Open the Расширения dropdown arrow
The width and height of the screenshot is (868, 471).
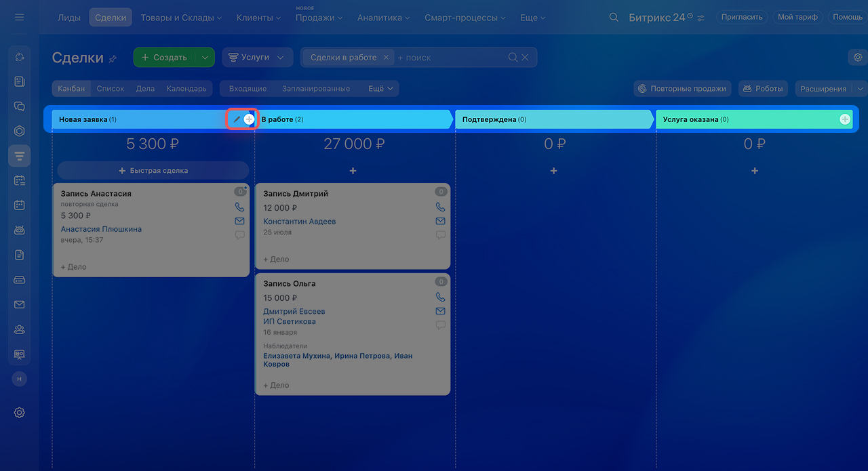coord(861,89)
